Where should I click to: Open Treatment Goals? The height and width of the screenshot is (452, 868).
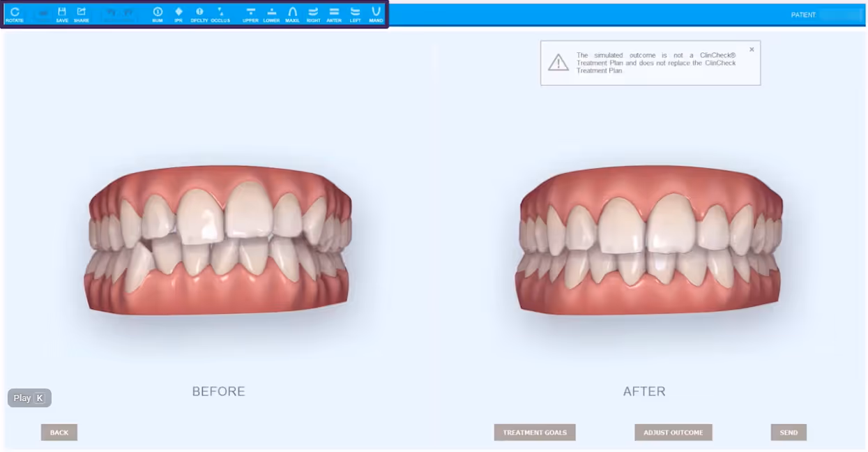tap(535, 432)
